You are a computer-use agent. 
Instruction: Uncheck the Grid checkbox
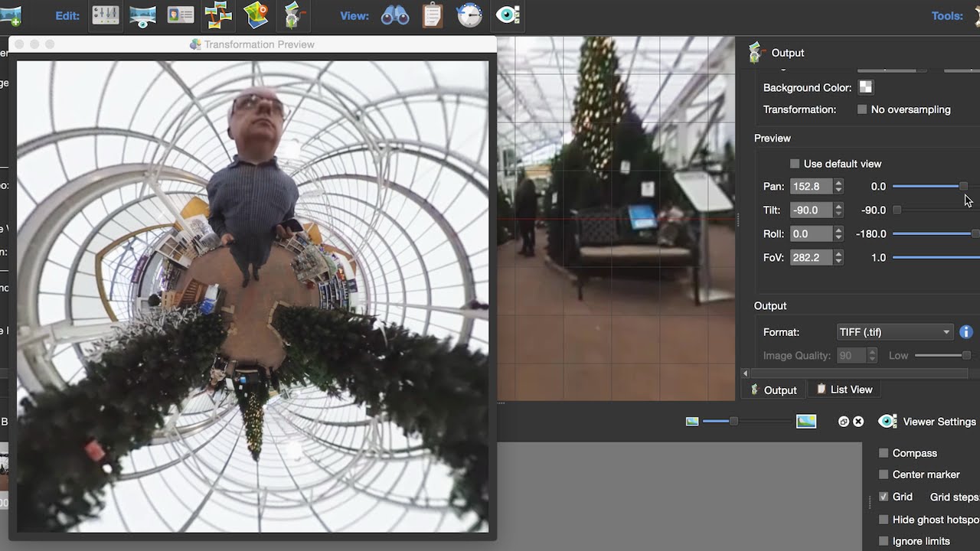click(884, 497)
